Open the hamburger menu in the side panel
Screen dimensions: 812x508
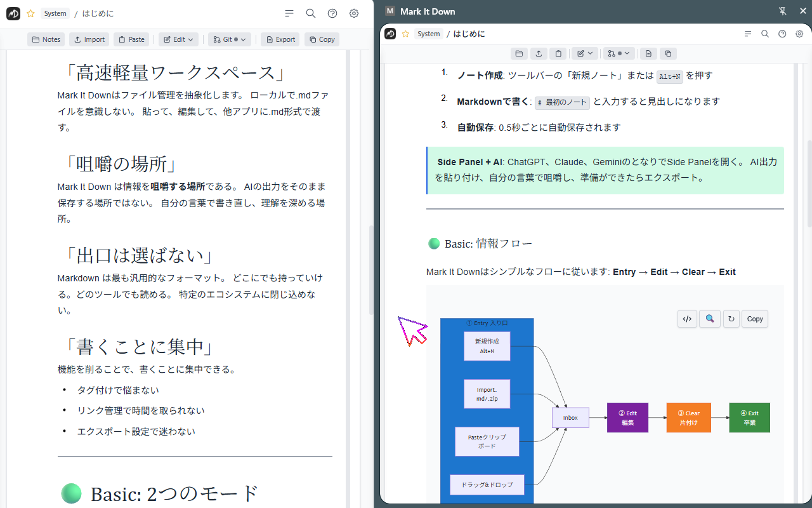click(748, 34)
